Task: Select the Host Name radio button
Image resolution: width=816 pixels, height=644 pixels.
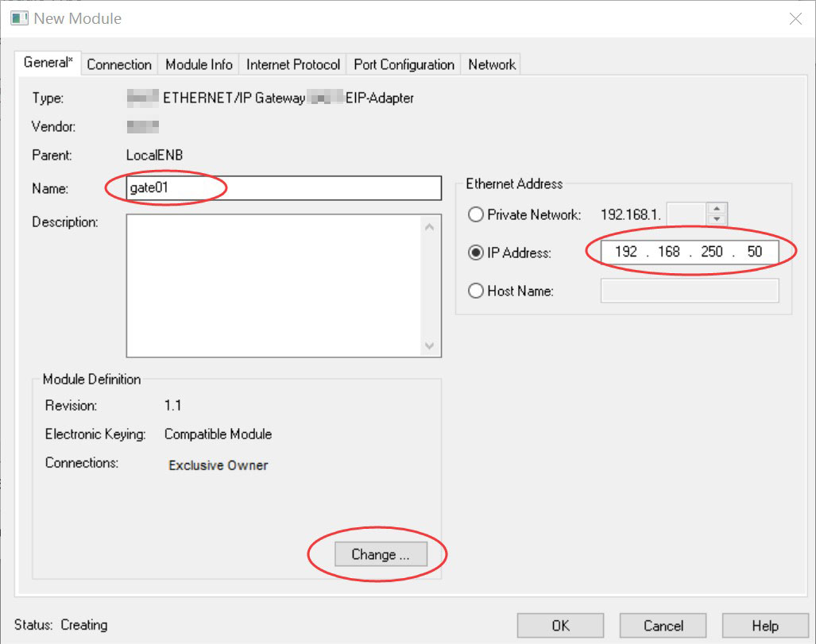Action: 476,291
